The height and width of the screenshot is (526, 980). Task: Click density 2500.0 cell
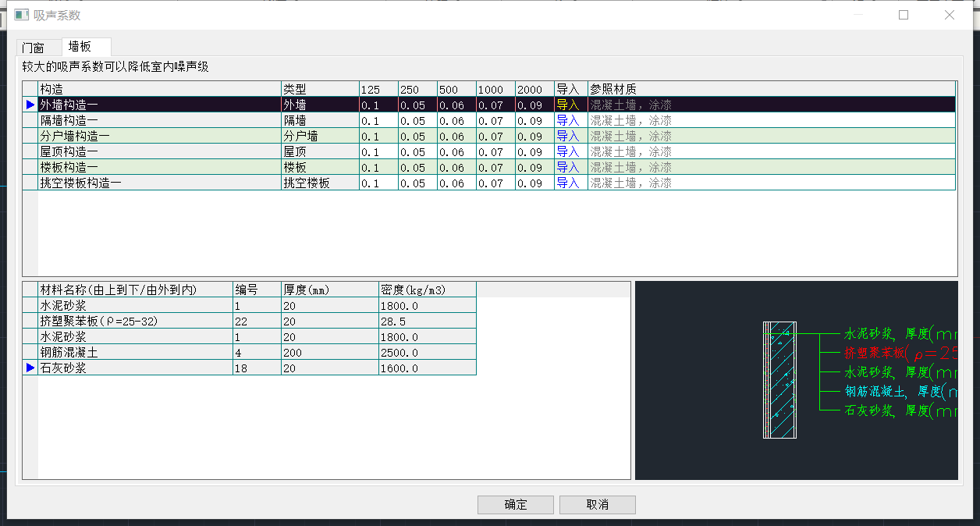click(427, 352)
